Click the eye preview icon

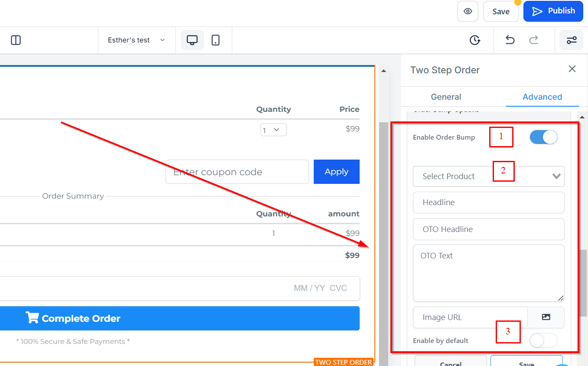(x=468, y=11)
